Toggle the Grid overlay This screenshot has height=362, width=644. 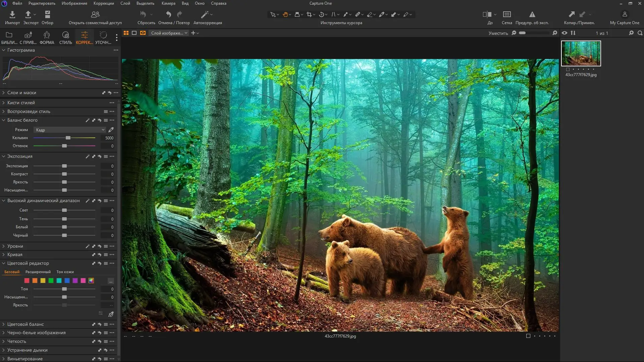[x=506, y=14]
